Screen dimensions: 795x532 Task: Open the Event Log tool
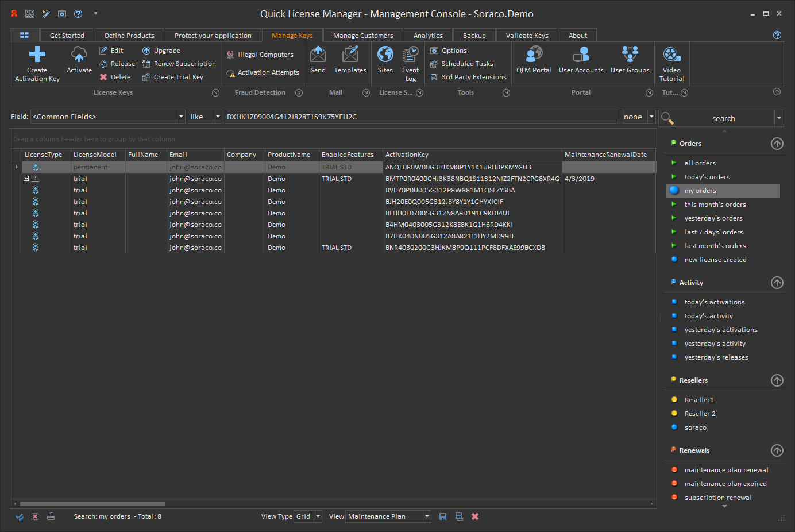[x=410, y=55]
